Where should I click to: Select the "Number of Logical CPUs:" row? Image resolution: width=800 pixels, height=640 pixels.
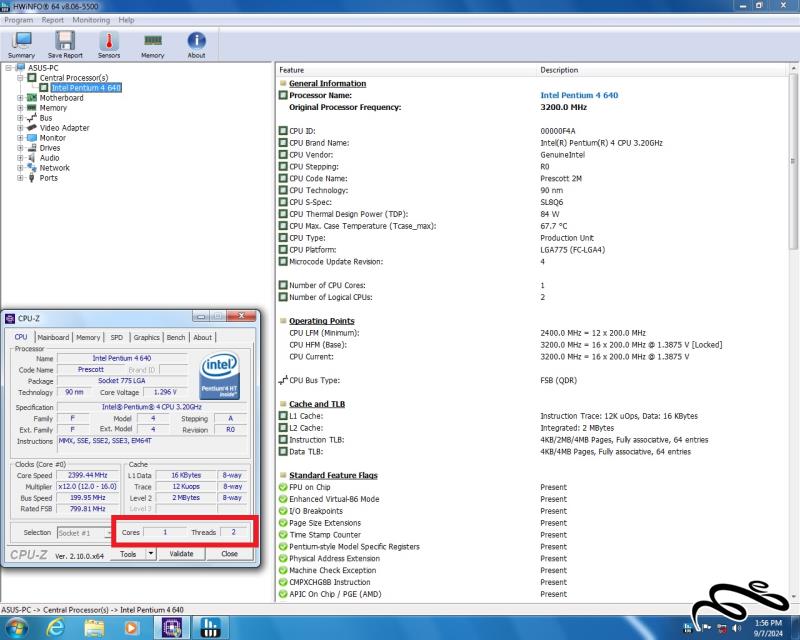532,297
